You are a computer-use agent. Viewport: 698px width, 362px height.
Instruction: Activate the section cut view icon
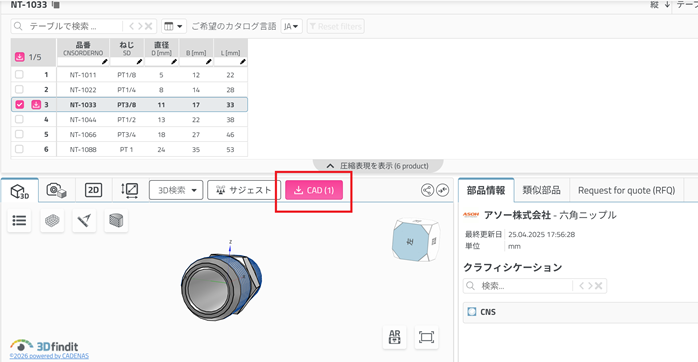(116, 220)
